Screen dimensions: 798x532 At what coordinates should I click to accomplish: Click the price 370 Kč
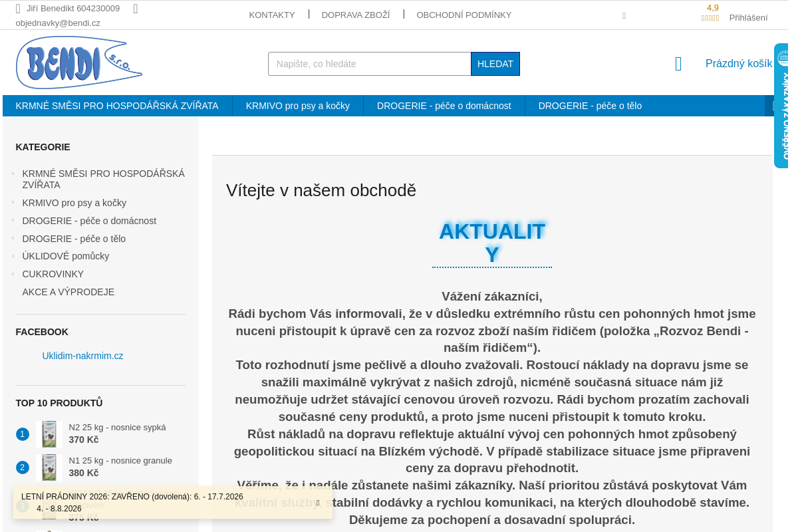point(84,440)
